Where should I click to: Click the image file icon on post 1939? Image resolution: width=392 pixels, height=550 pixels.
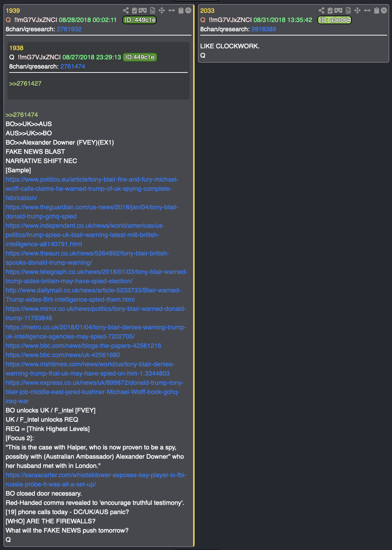pos(153,11)
